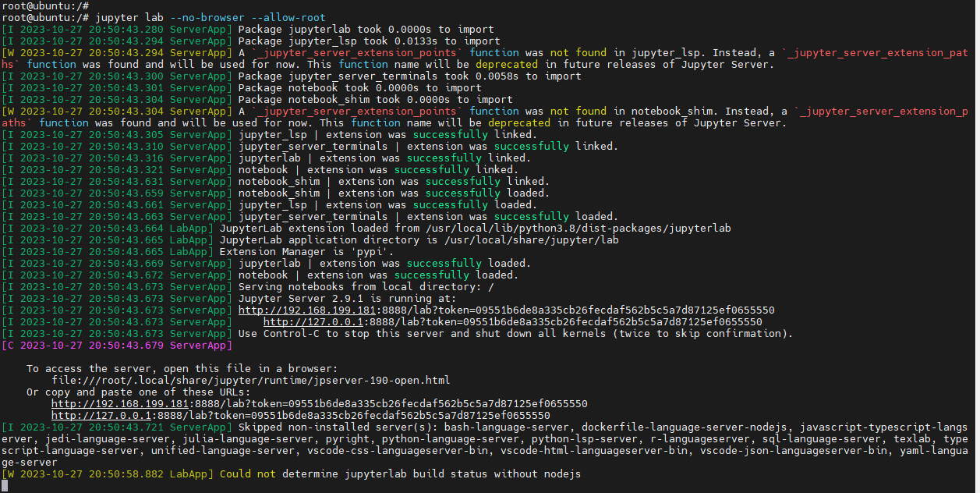Image resolution: width=980 pixels, height=493 pixels.
Task: Select 'Package jupyterlab took 0.0000s to import'
Action: tap(366, 29)
